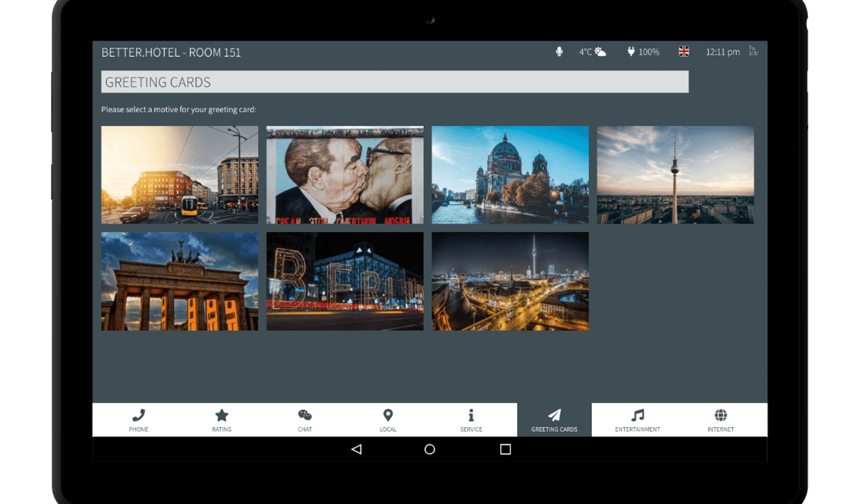This screenshot has height=504, width=861.
Task: Click the BETTER.HOTEL - ROOM 151 title
Action: (171, 52)
